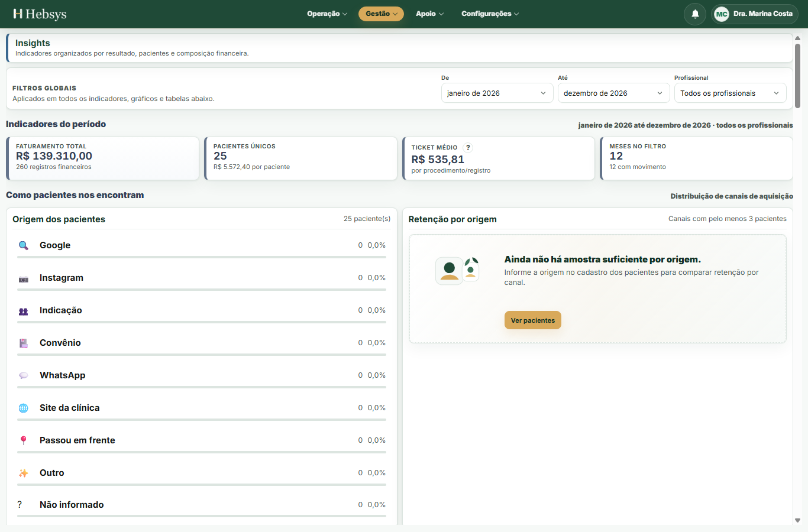
Task: Click the page scrollbar up arrow
Action: coord(797,38)
